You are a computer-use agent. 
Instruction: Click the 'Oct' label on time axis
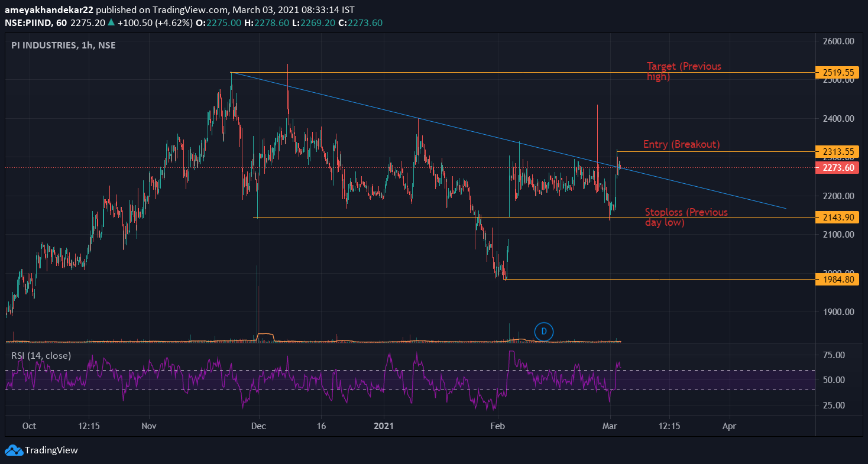(29, 426)
